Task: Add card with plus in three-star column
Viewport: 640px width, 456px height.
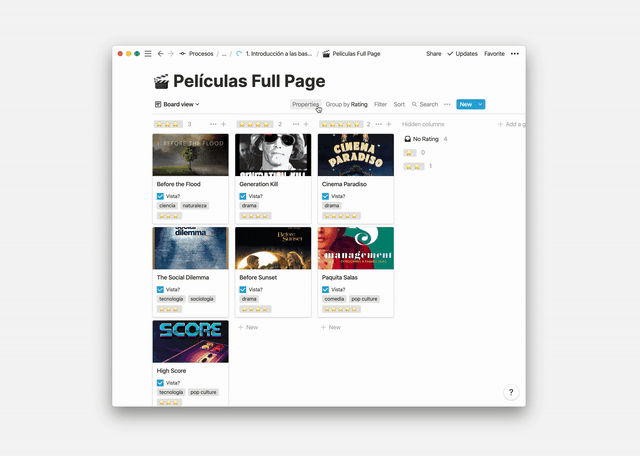Action: click(x=223, y=124)
